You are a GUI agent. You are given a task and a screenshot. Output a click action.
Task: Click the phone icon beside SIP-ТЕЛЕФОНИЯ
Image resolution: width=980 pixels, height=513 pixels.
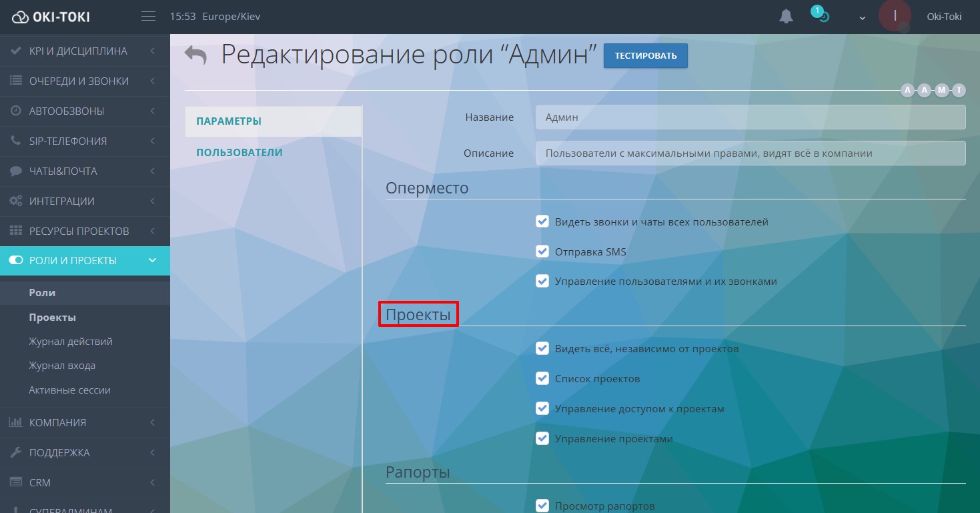coord(15,141)
